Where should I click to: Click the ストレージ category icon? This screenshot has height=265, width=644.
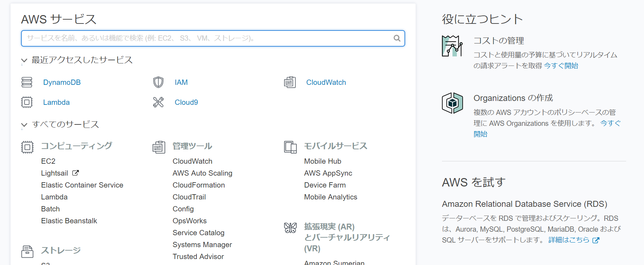[x=27, y=251]
